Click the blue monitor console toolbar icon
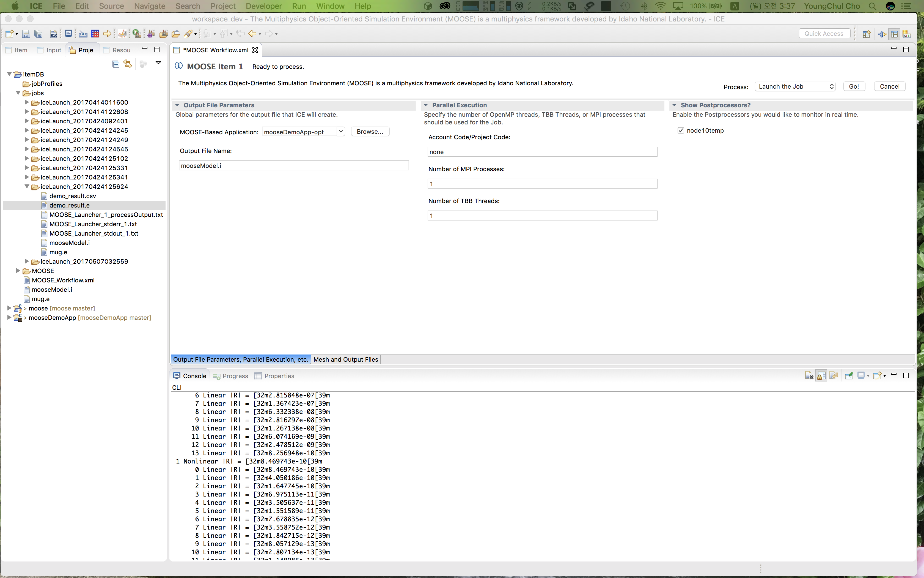The height and width of the screenshot is (578, 924). pyautogui.click(x=69, y=34)
